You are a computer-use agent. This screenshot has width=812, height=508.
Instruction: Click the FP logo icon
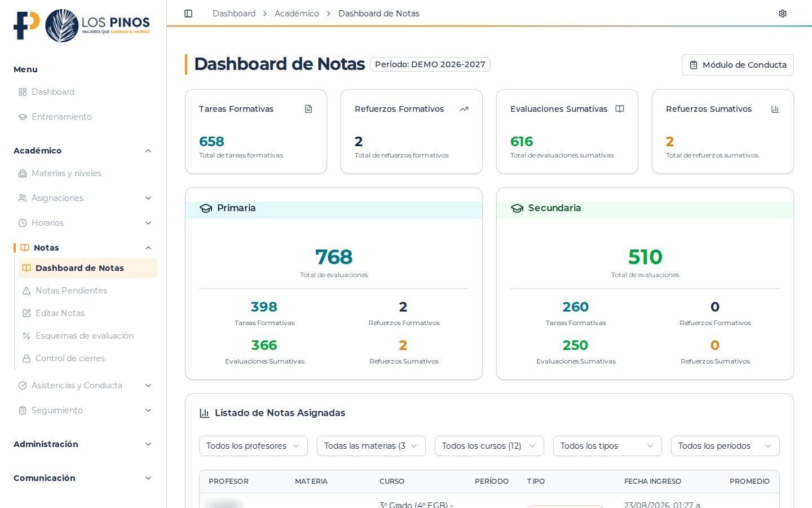point(27,25)
